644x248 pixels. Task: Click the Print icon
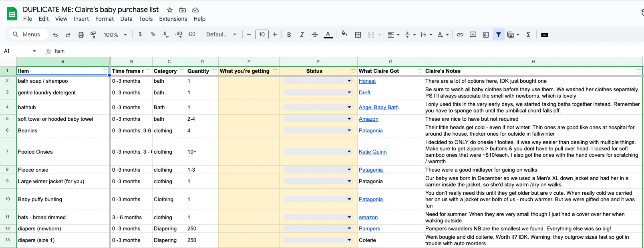pyautogui.click(x=81, y=35)
